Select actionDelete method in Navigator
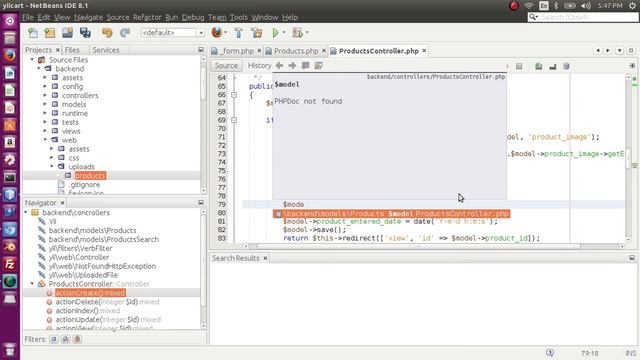The image size is (640, 360). pos(107,302)
